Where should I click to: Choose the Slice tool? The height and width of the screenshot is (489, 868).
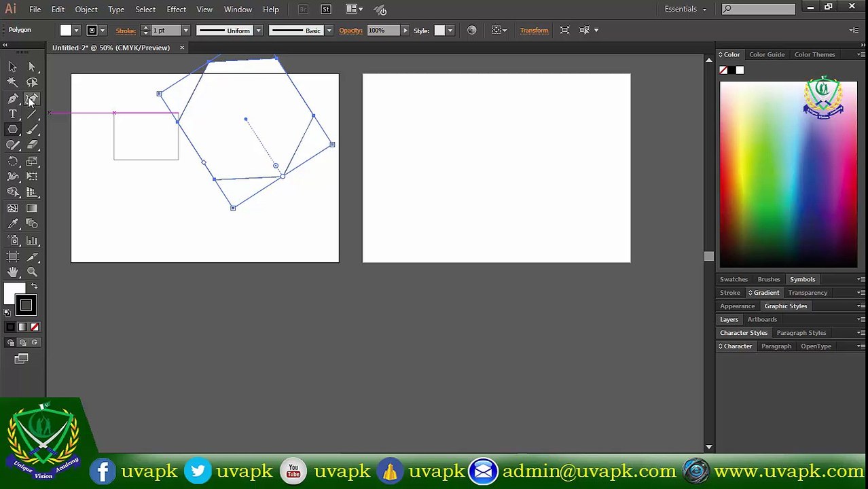pos(32,257)
